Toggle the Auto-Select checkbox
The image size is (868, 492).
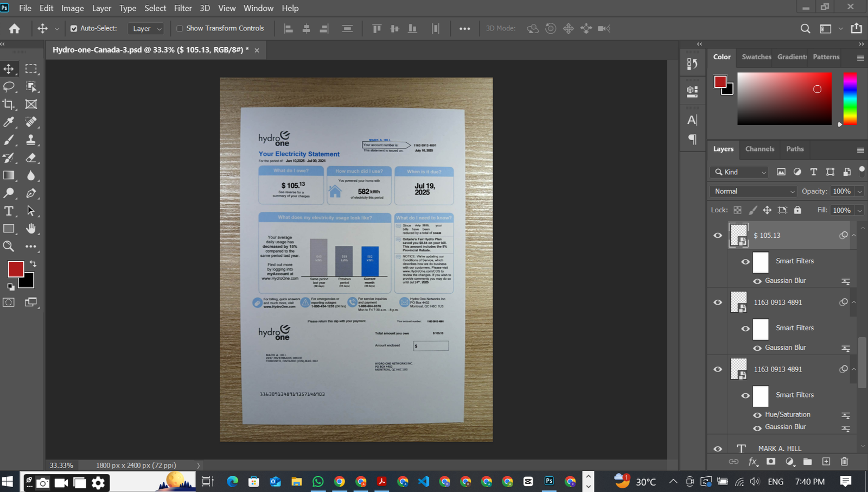click(74, 28)
